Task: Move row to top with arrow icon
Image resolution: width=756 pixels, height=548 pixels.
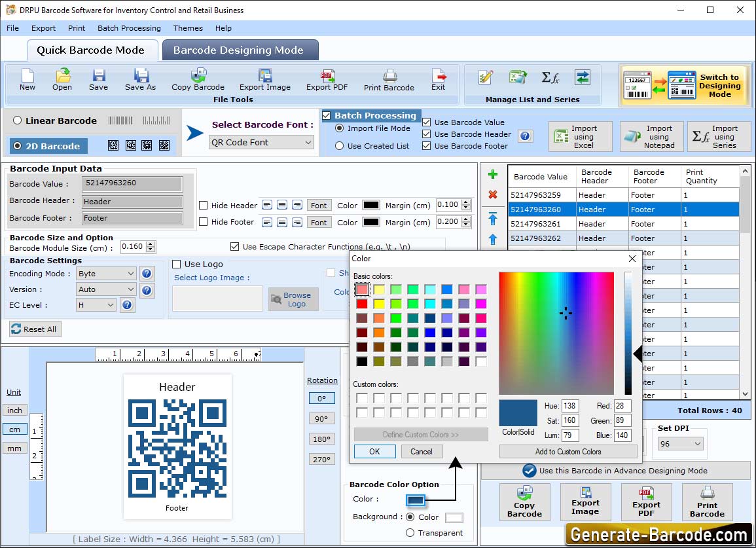Action: [493, 219]
